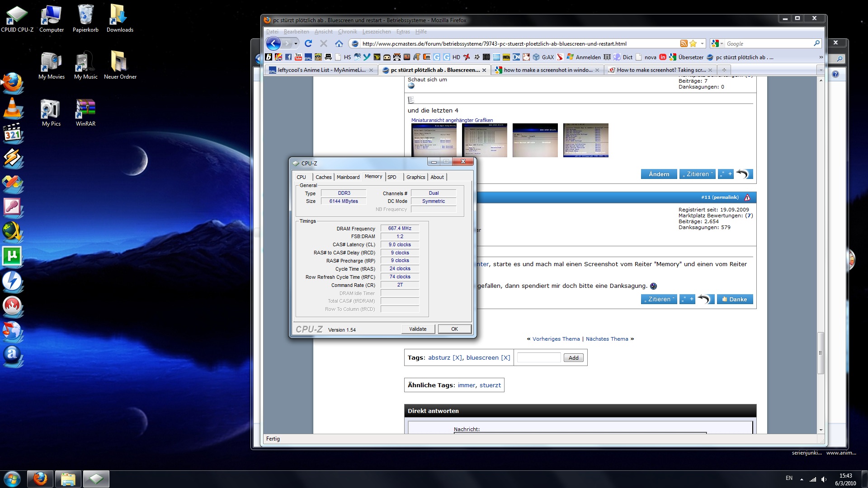
Task: Click the volume icon in system tray
Action: pyautogui.click(x=824, y=479)
